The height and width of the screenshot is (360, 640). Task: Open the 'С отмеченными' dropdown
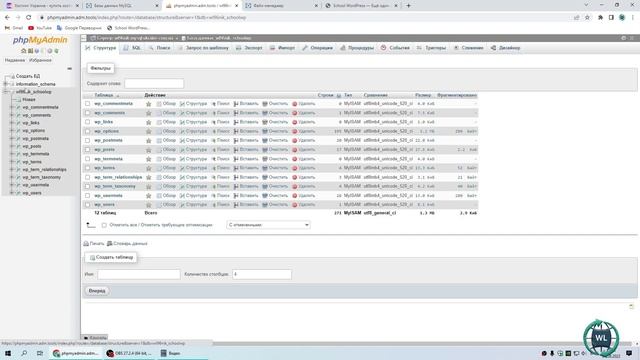point(268,225)
